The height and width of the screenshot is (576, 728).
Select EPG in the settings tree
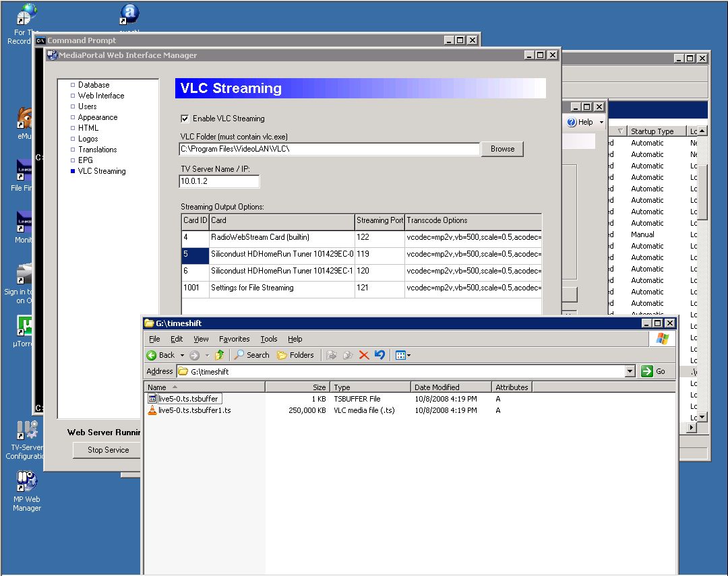pyautogui.click(x=85, y=160)
